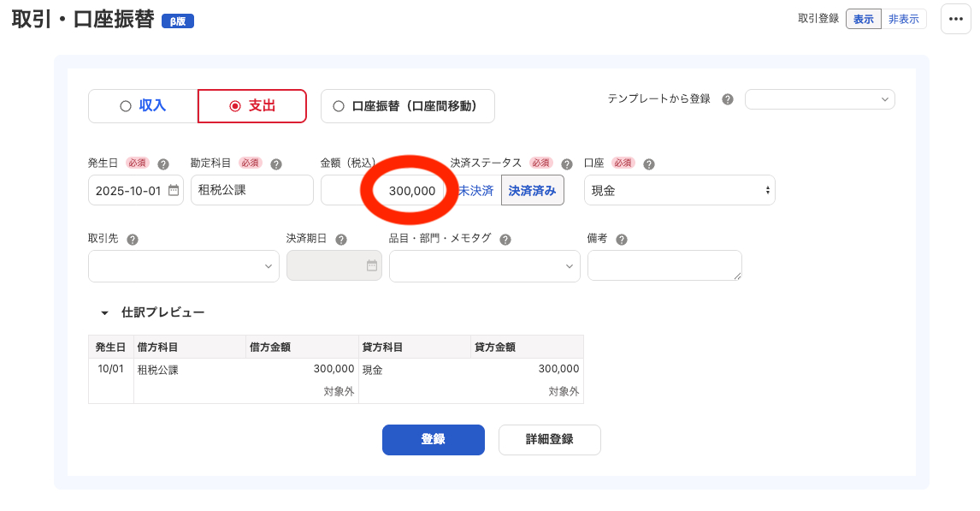Open the 口座 dropdown showing 現金

click(x=679, y=190)
